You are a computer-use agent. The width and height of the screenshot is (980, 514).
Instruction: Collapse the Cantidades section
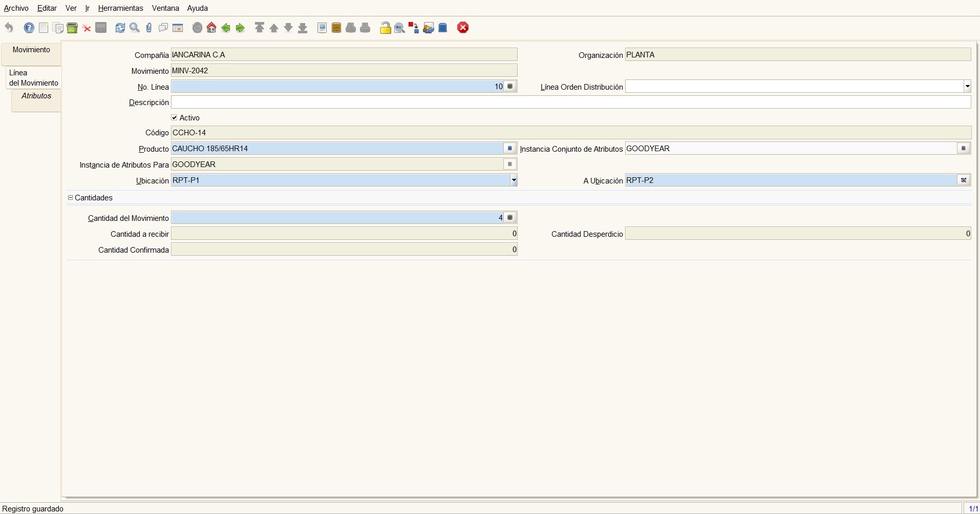click(x=71, y=198)
